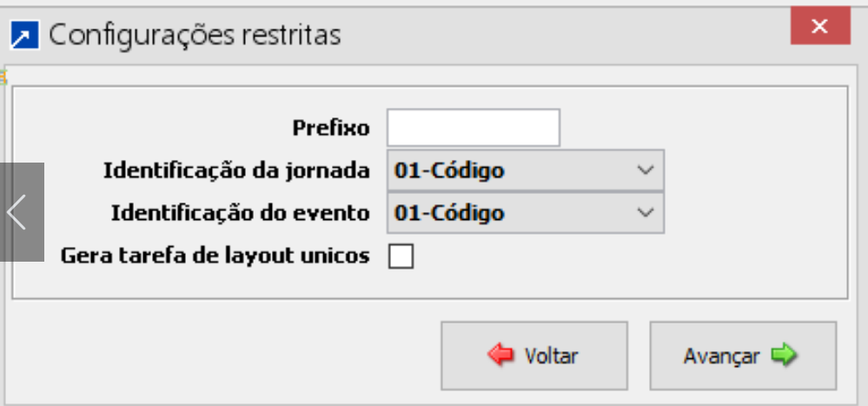Click the blue arrow icon in title bar

point(25,37)
